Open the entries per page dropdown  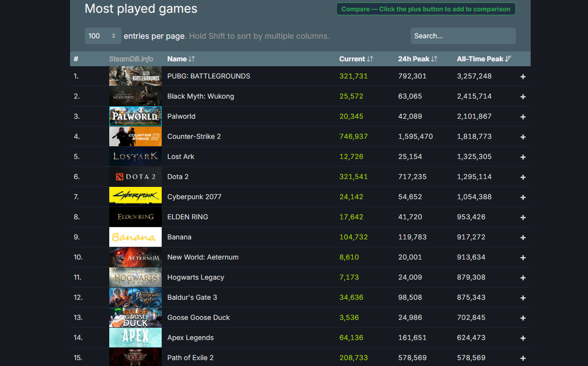pos(102,36)
